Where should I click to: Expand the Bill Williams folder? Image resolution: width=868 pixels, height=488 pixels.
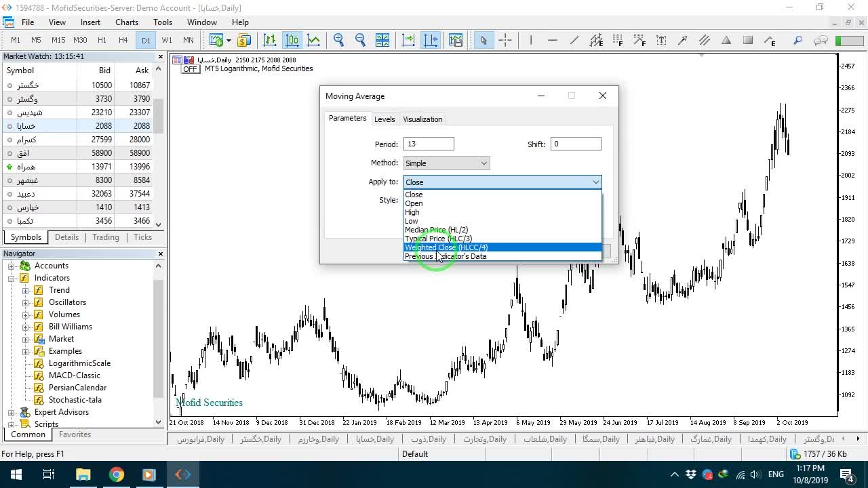click(x=26, y=327)
